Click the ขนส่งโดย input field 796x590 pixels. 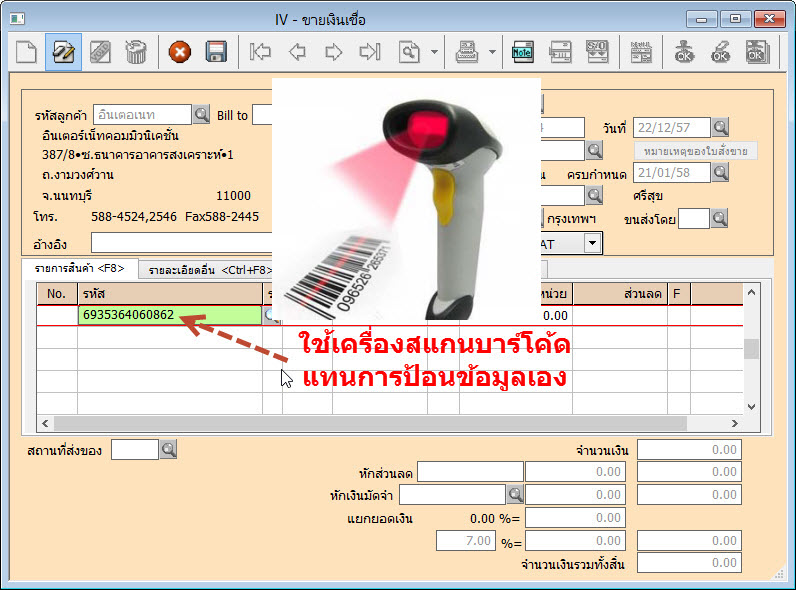pos(693,219)
